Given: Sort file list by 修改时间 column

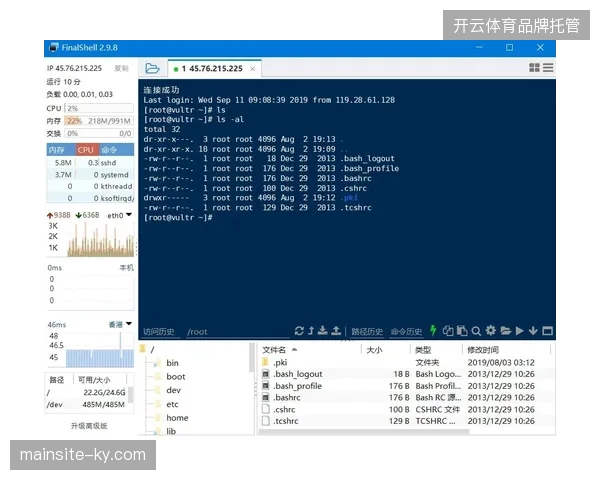Looking at the screenshot, I should 507,350.
